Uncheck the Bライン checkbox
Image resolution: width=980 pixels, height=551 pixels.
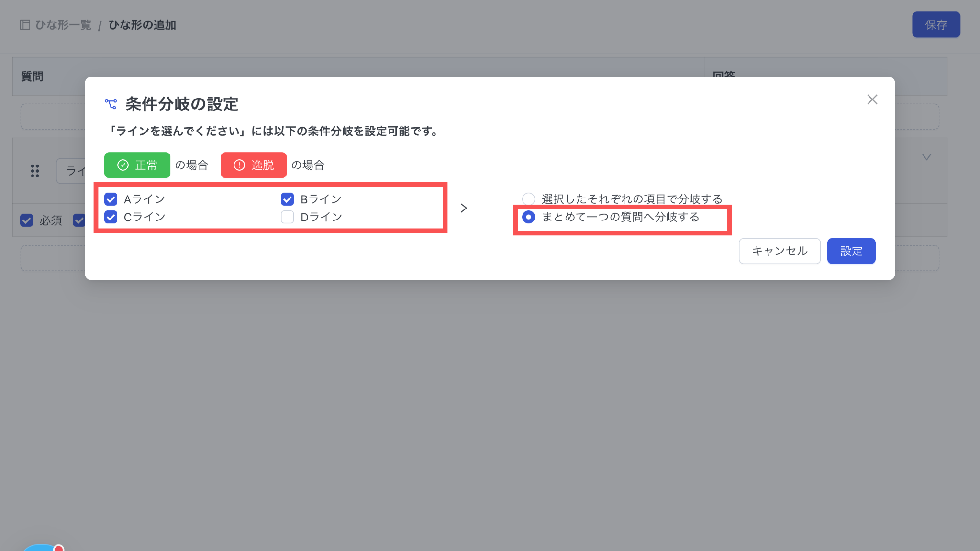click(288, 199)
